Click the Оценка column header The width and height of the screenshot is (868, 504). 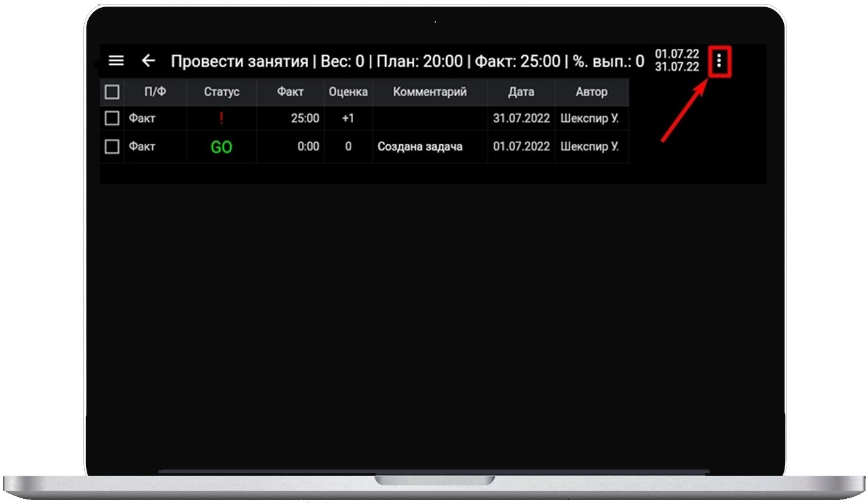click(348, 92)
